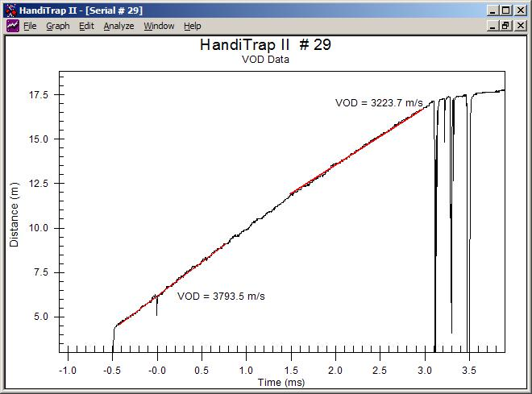This screenshot has width=532, height=394.
Task: Open the Help menu
Action: pyautogui.click(x=193, y=26)
